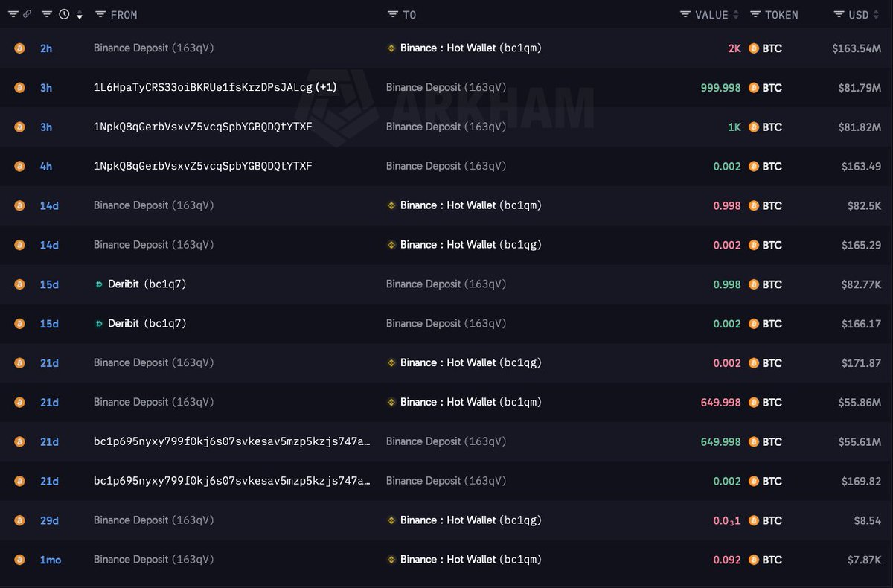Open Binance Deposit (163qV) recipient in the $169.82 row

coord(446,481)
